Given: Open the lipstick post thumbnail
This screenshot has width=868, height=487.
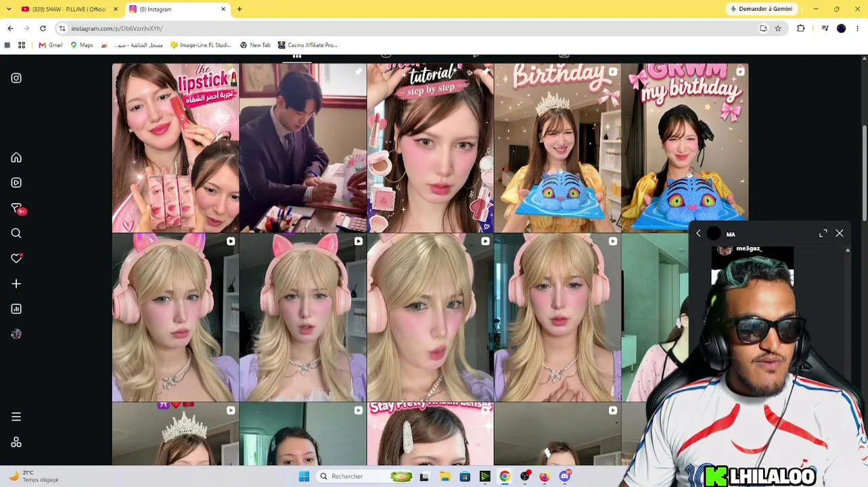Looking at the screenshot, I should 175,148.
